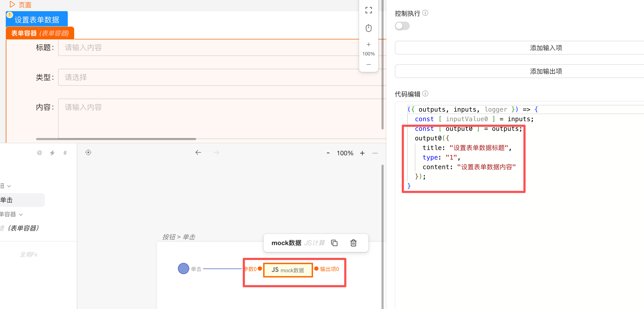644x309 pixels.
Task: Click the 标题 input field
Action: tap(208, 48)
